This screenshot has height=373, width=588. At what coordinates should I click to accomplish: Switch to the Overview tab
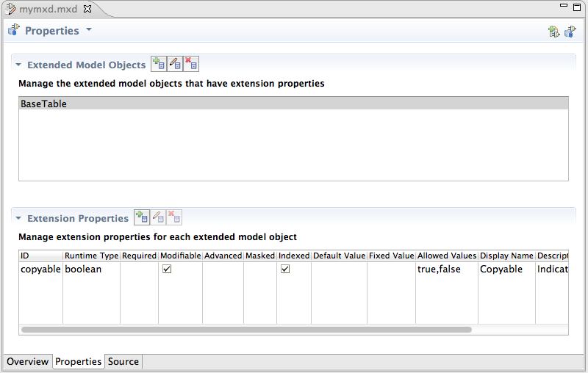click(x=27, y=361)
